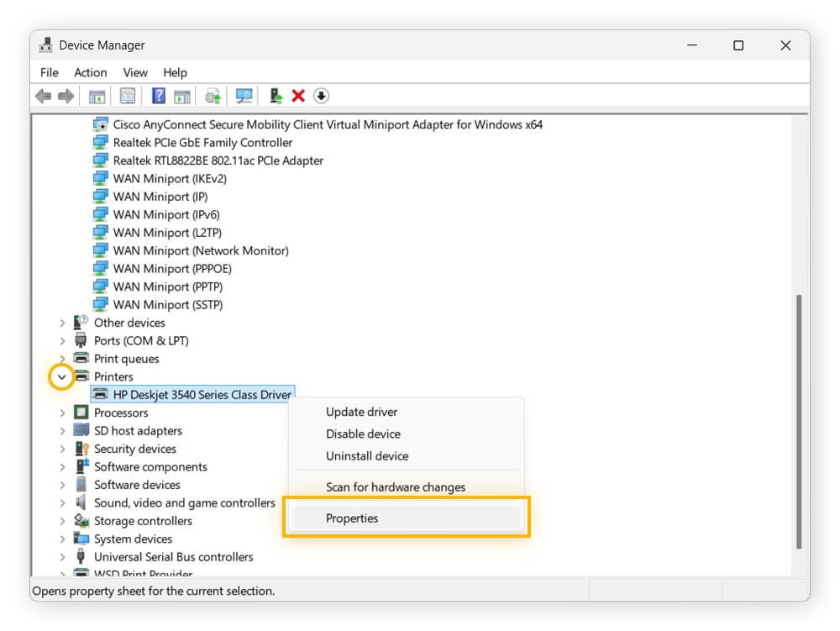Choose Properties from the context menu
The height and width of the screenshot is (631, 840).
coord(352,518)
